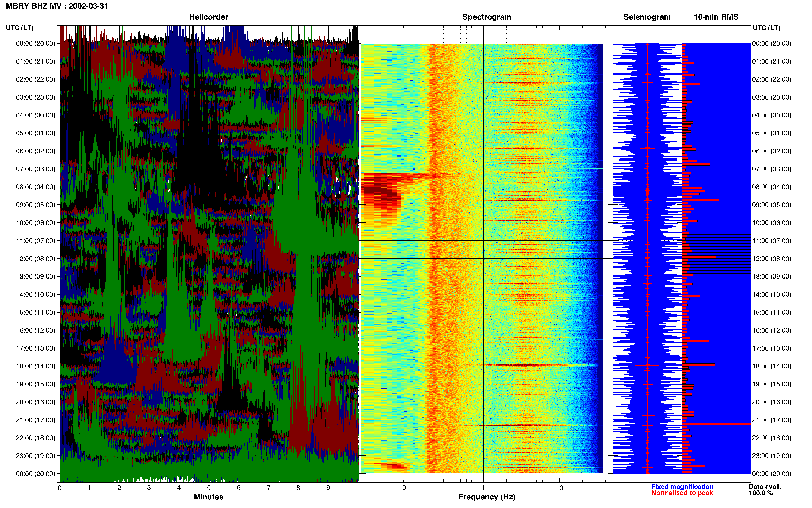Click the '10' frequency tick label
This screenshot has height=508, width=812.
559,488
